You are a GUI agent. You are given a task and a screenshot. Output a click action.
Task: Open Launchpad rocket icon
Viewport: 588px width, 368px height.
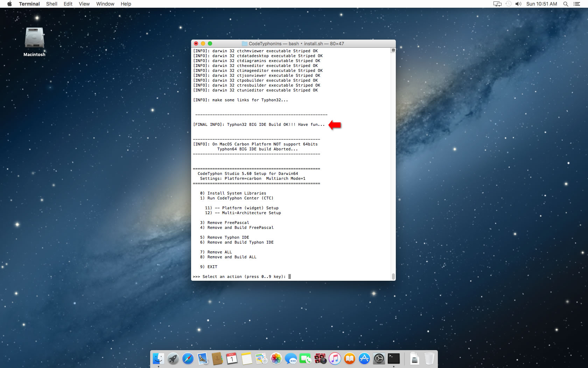pyautogui.click(x=173, y=359)
